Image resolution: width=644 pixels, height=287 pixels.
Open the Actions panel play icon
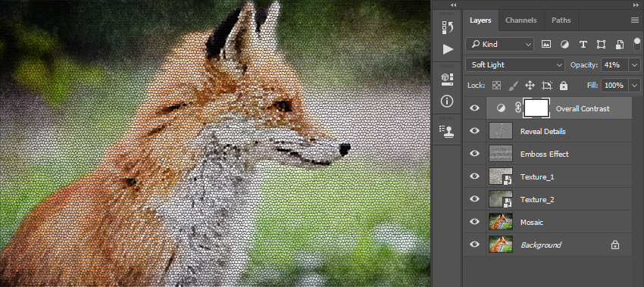coord(448,49)
